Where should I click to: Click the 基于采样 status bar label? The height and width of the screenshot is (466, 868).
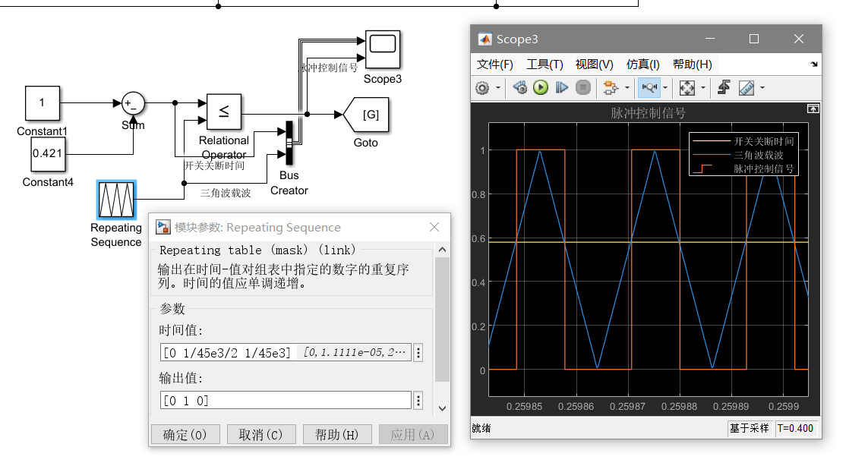(749, 428)
